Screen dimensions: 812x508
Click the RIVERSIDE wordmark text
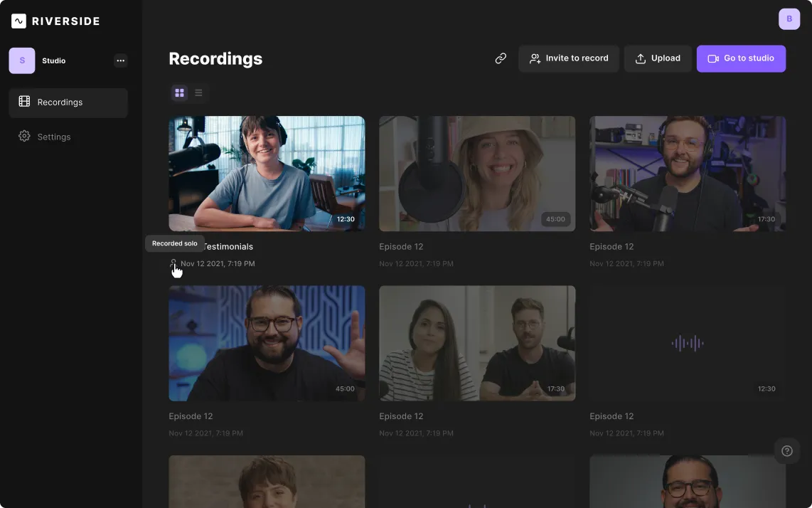tap(65, 21)
